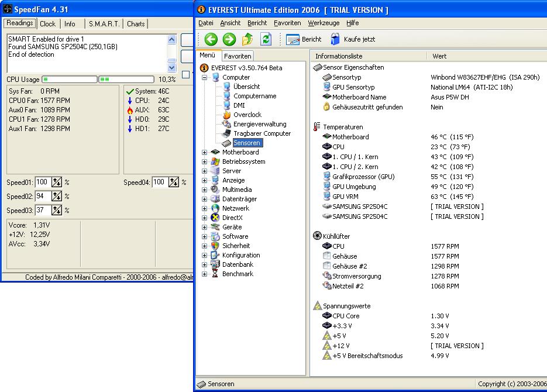The height and width of the screenshot is (392, 547).
Task: Click the Benchmark hourglass icon
Action: click(x=216, y=274)
